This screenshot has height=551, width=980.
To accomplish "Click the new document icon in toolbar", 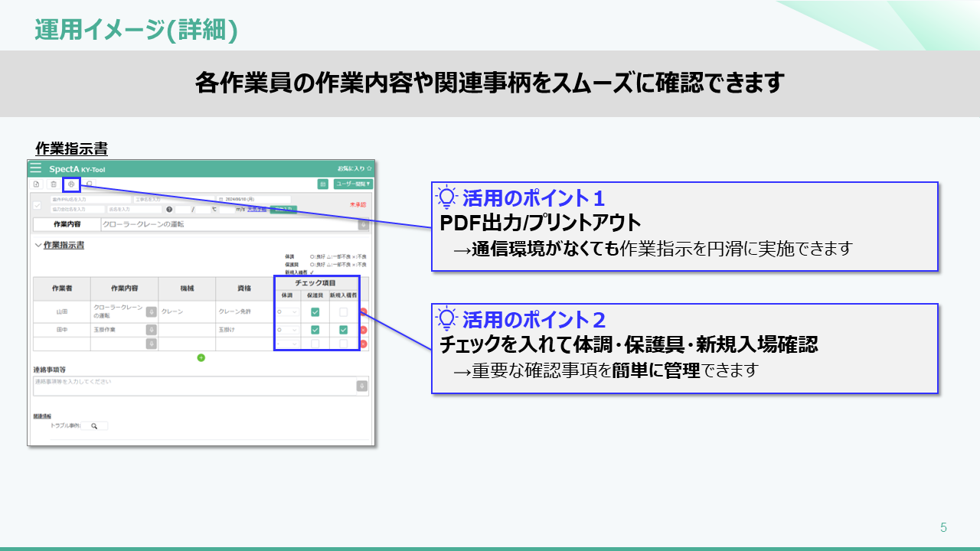I will (36, 184).
